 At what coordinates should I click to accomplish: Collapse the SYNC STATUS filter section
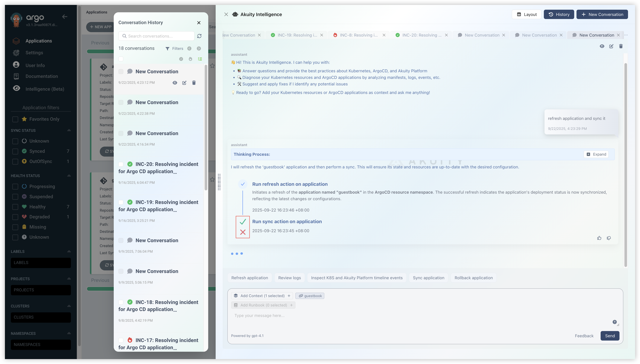click(69, 130)
